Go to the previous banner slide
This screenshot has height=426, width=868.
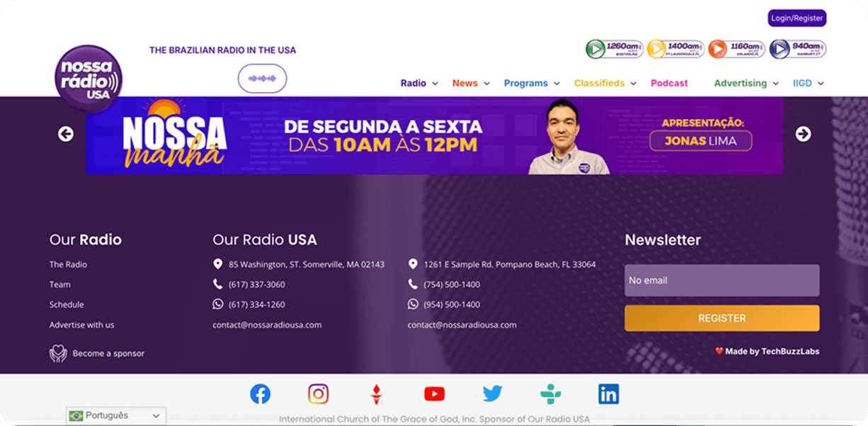point(66,134)
